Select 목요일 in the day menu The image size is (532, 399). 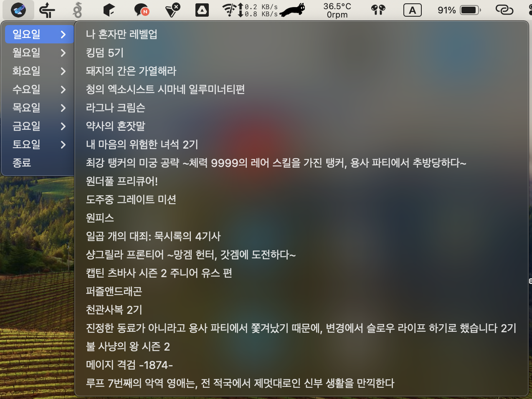click(x=39, y=108)
